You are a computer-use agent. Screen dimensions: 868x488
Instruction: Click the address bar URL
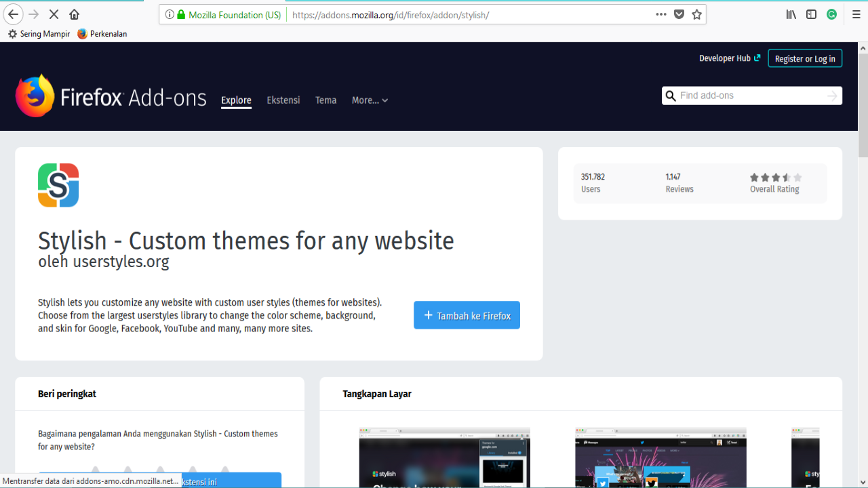click(391, 15)
